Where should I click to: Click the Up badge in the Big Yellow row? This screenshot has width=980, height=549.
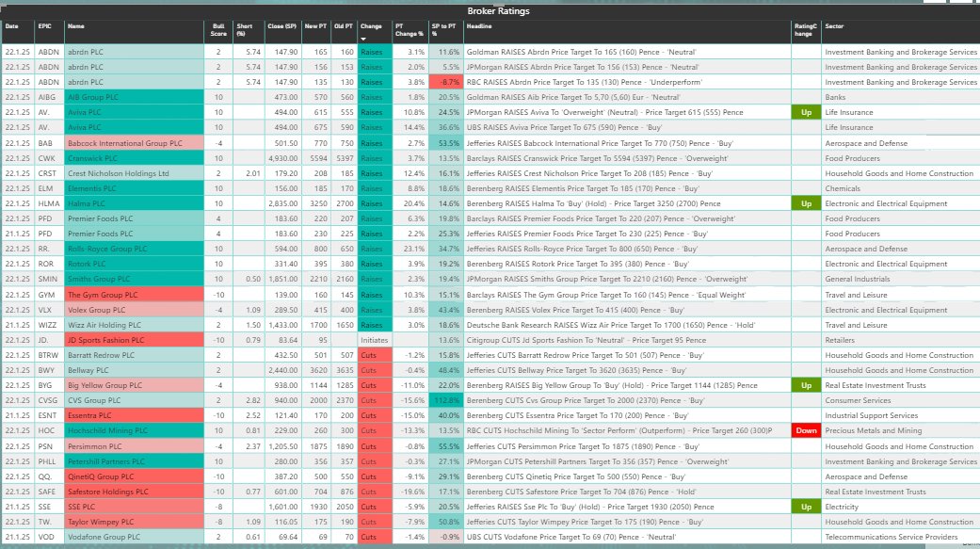click(x=806, y=385)
